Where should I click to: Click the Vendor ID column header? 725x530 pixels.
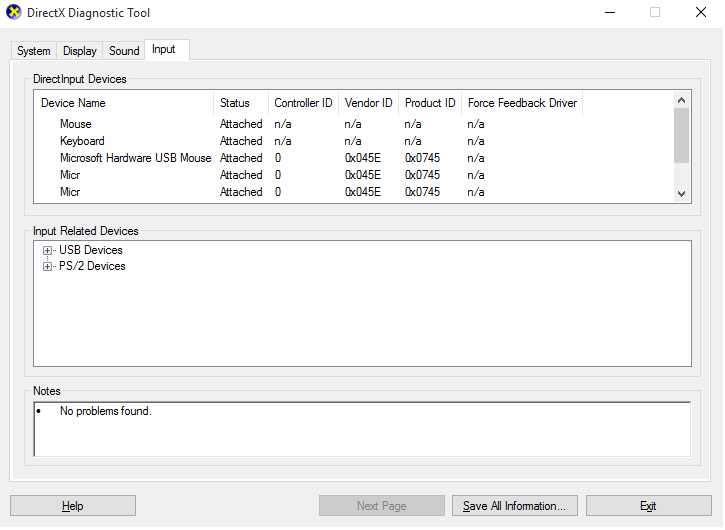(x=368, y=103)
